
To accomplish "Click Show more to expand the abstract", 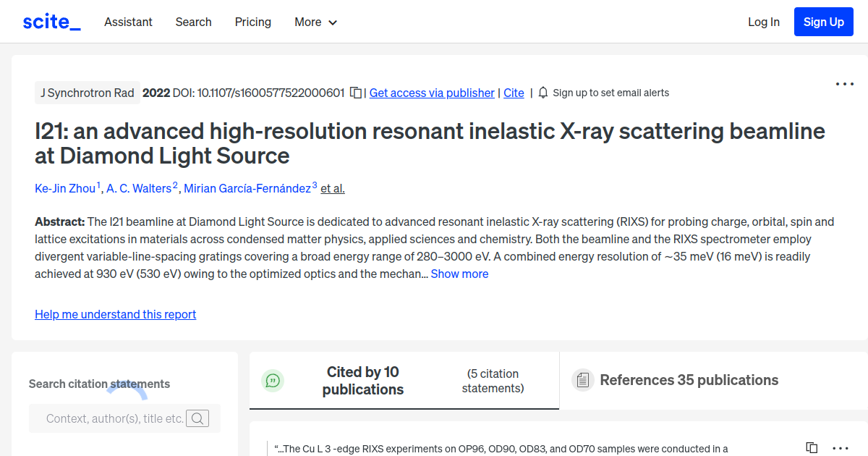I will [459, 274].
